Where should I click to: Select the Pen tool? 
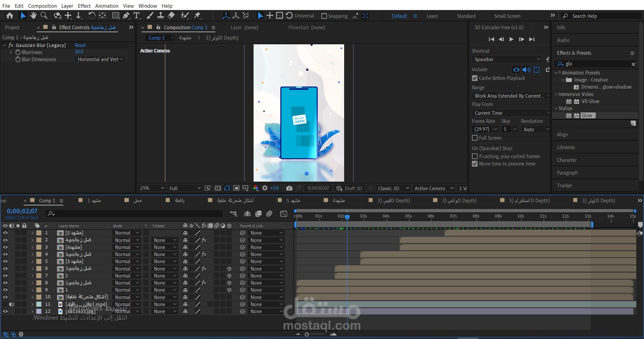click(126, 15)
